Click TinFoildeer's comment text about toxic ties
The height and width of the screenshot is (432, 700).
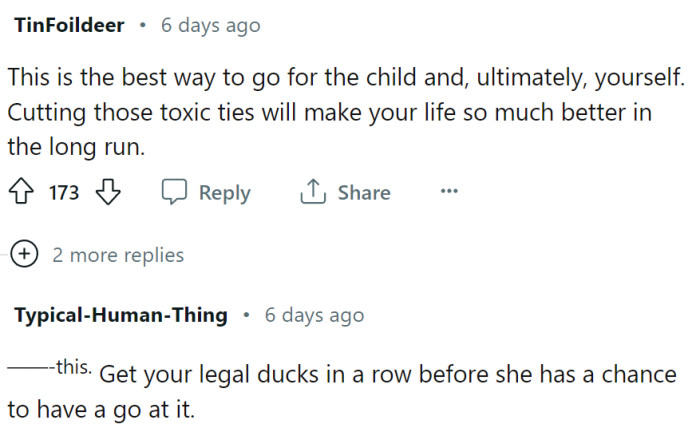pyautogui.click(x=330, y=111)
